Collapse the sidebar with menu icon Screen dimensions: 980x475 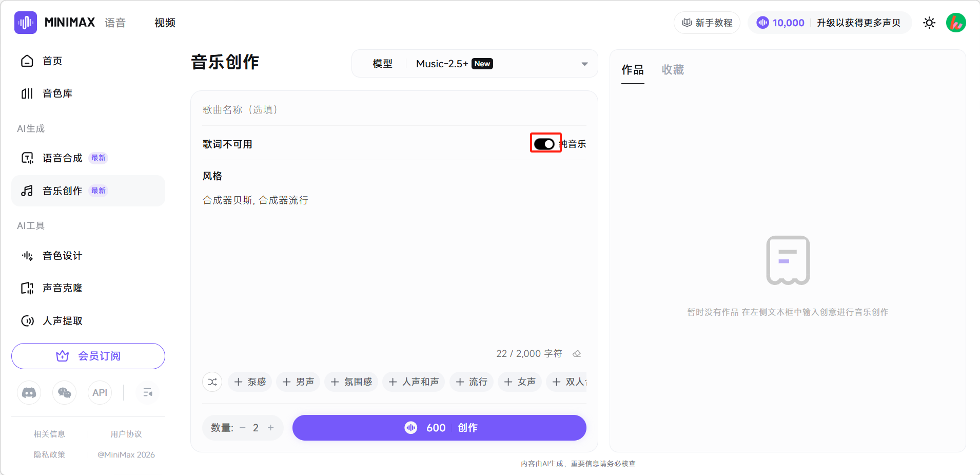click(148, 393)
